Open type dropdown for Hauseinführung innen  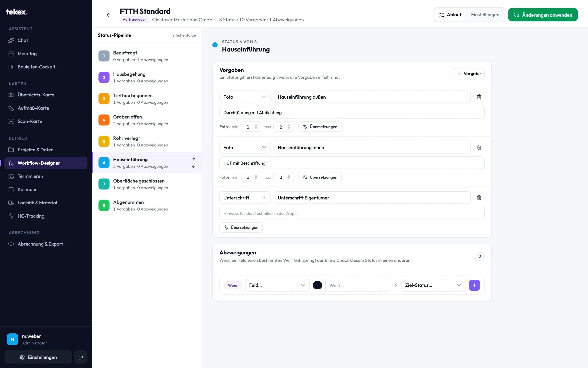coord(245,147)
